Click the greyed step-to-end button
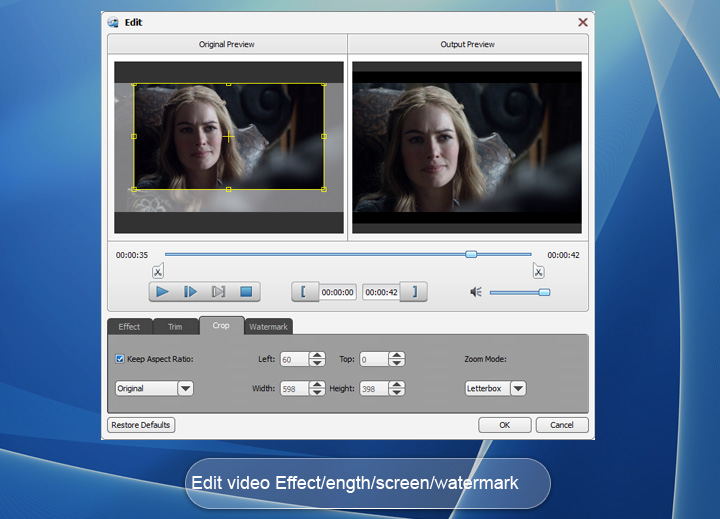 click(x=218, y=292)
